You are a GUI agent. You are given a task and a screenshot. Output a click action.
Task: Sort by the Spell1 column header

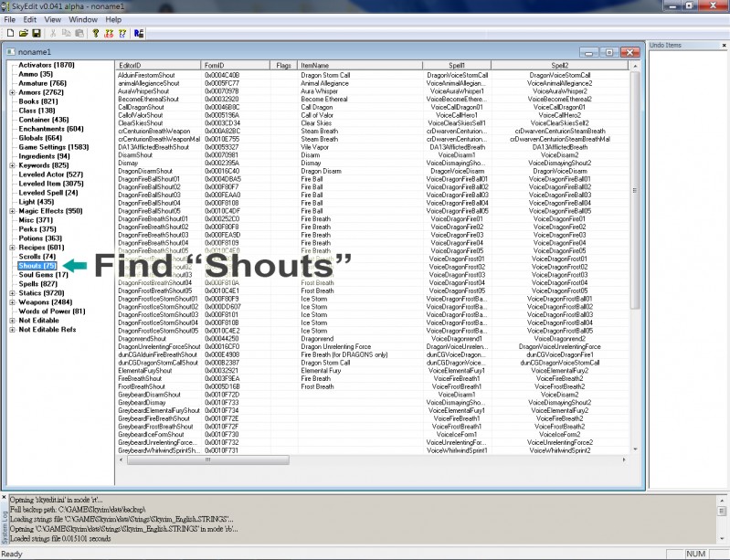[457, 66]
